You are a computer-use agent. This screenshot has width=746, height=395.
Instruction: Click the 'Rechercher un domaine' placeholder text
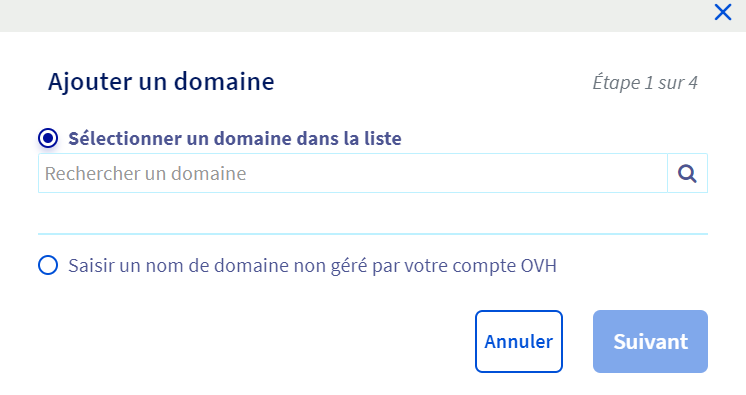click(x=146, y=174)
